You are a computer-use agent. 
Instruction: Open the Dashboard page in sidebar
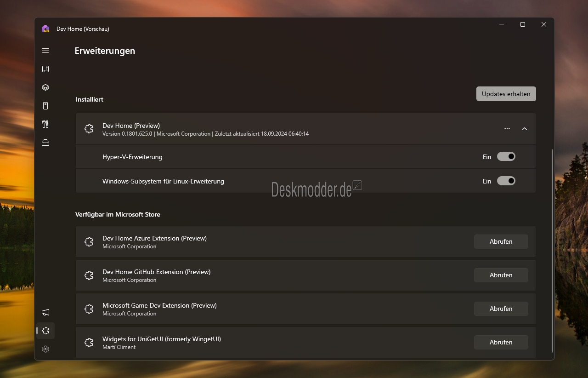click(x=45, y=69)
